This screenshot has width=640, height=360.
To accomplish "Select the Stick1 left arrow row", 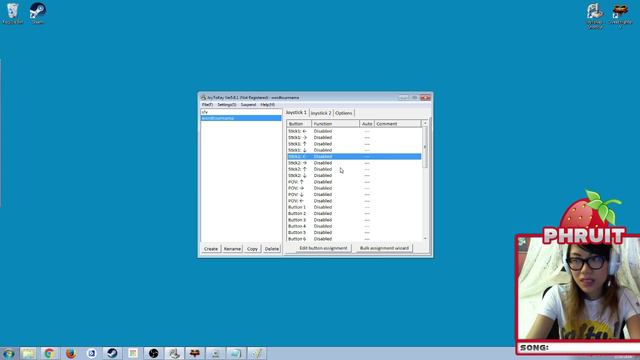I will click(354, 131).
